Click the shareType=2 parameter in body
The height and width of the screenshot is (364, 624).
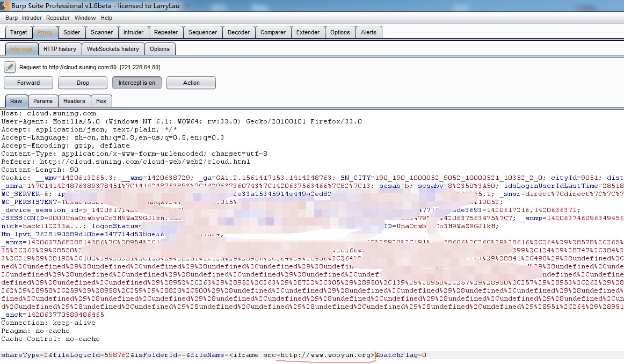click(x=24, y=355)
